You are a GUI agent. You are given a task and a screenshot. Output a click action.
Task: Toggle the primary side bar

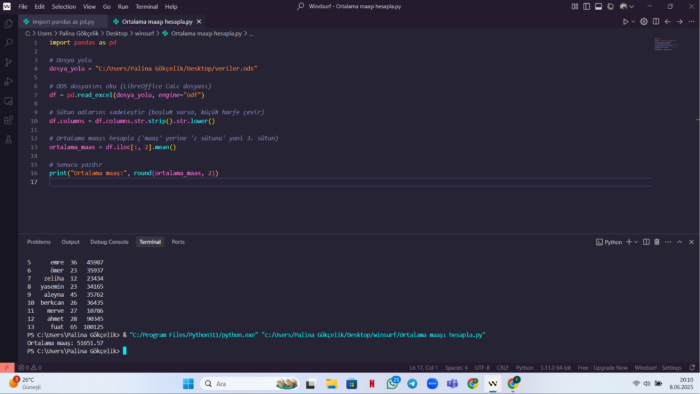click(x=587, y=7)
